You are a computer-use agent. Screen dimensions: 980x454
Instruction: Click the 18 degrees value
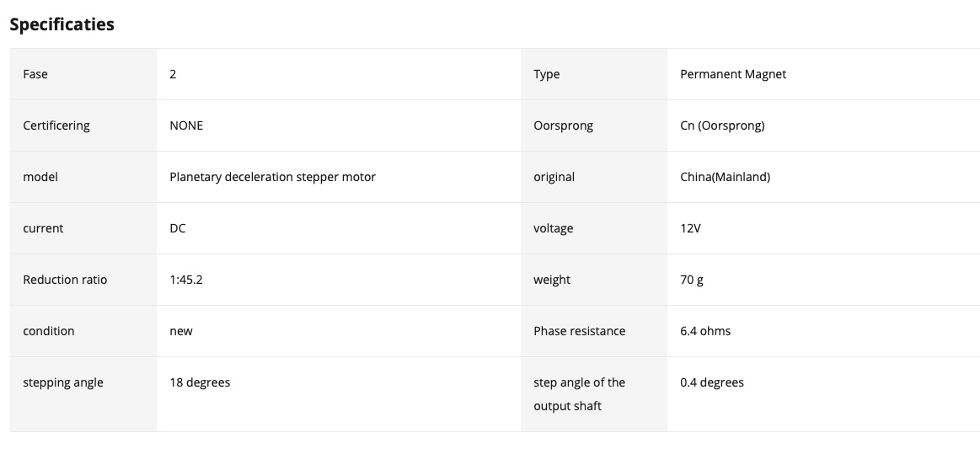[x=200, y=382]
